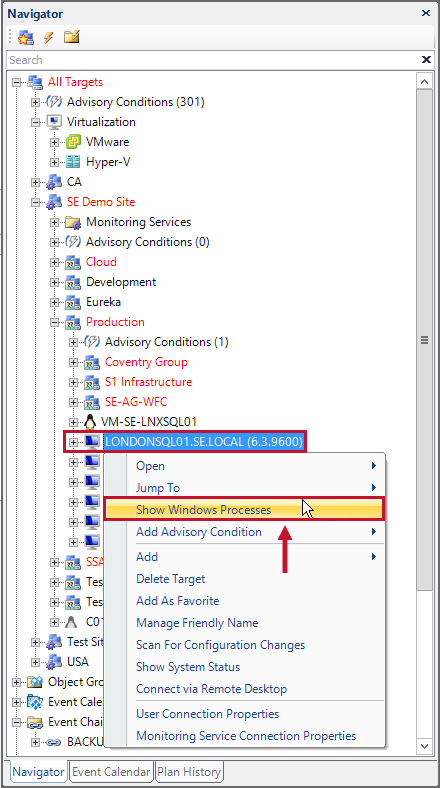
Task: Switch to the Event Calendar tab
Action: click(x=111, y=772)
